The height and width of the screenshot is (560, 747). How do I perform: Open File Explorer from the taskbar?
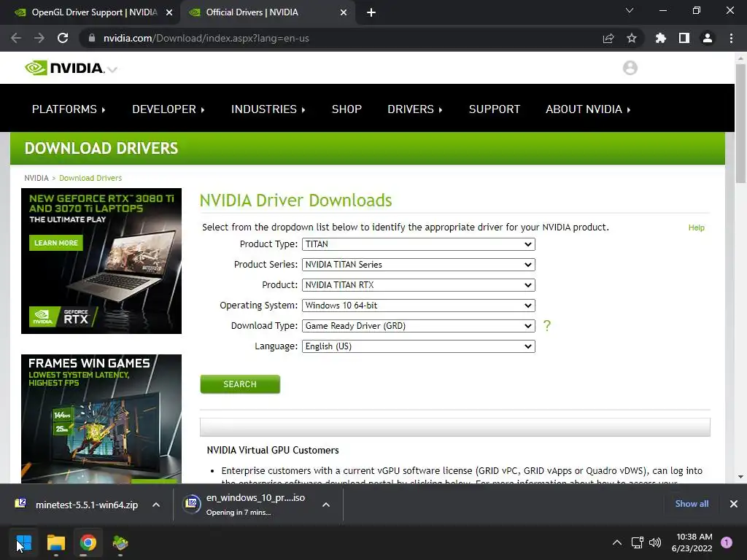(x=55, y=542)
